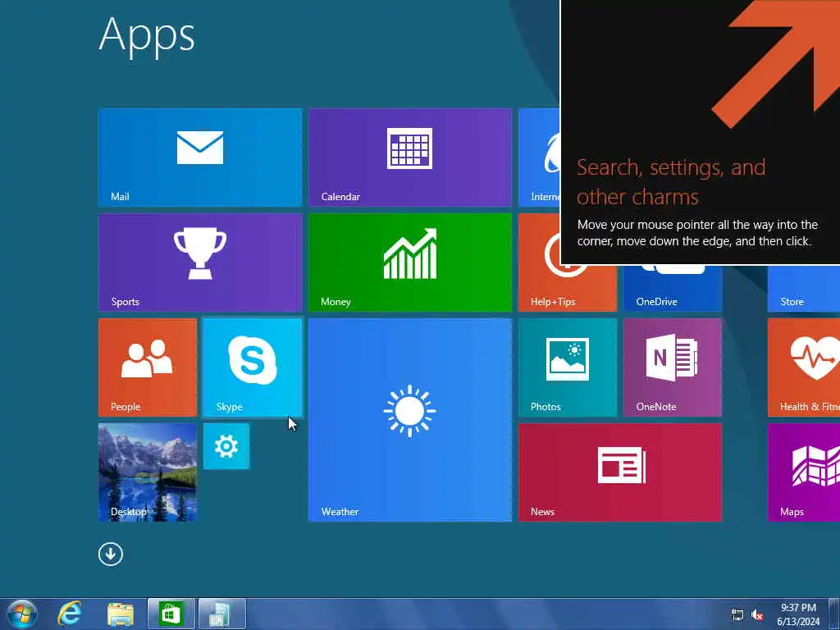Open the Help+Tips tile
Screen dimensions: 840x630
point(568,288)
